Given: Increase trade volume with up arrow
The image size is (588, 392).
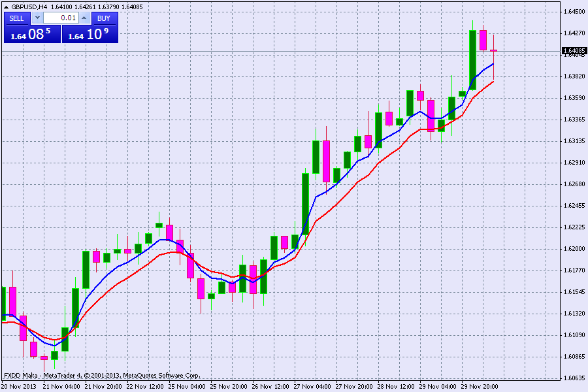Looking at the screenshot, I should coord(84,18).
